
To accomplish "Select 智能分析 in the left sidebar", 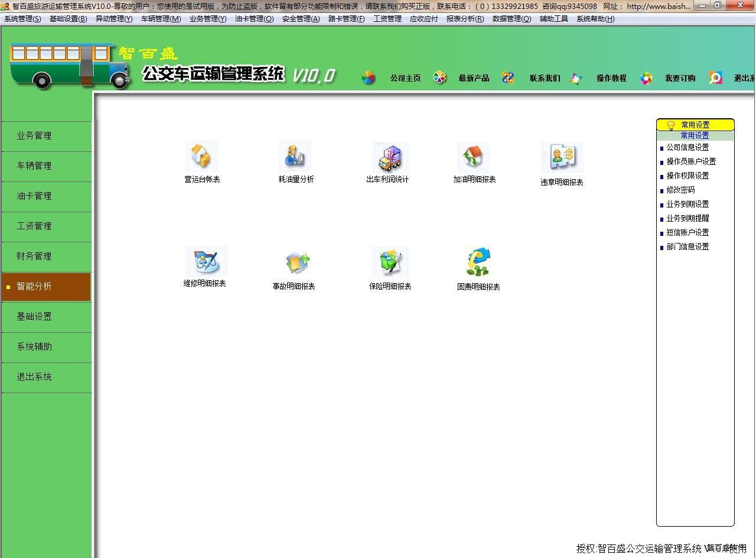I will (x=46, y=287).
